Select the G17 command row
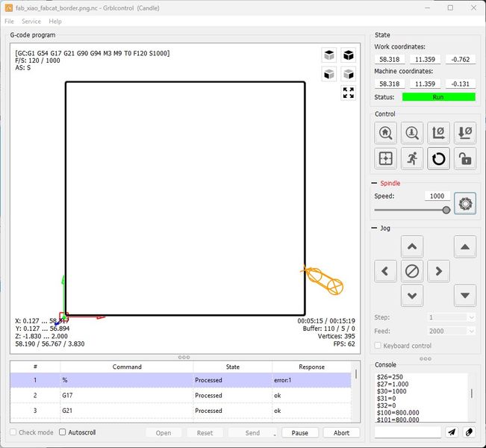Image resolution: width=486 pixels, height=448 pixels. [181, 395]
